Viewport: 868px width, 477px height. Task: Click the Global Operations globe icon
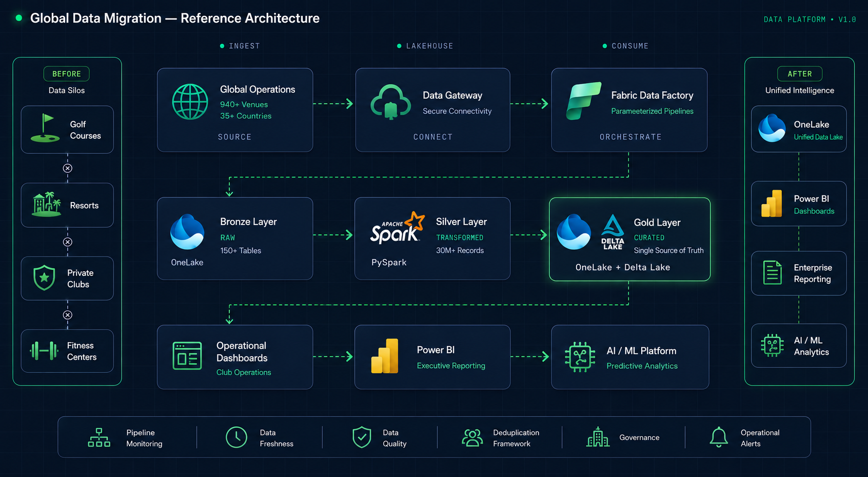190,102
